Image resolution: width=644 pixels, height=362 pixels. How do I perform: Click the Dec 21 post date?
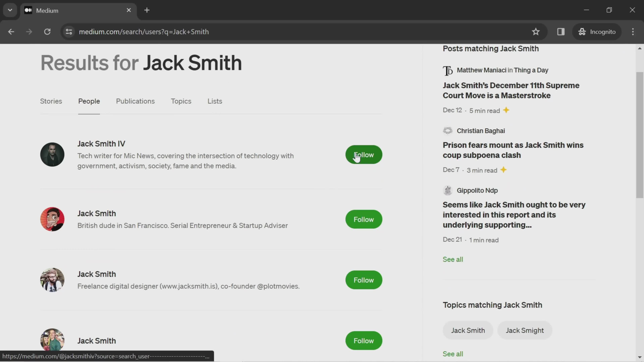[x=452, y=240]
